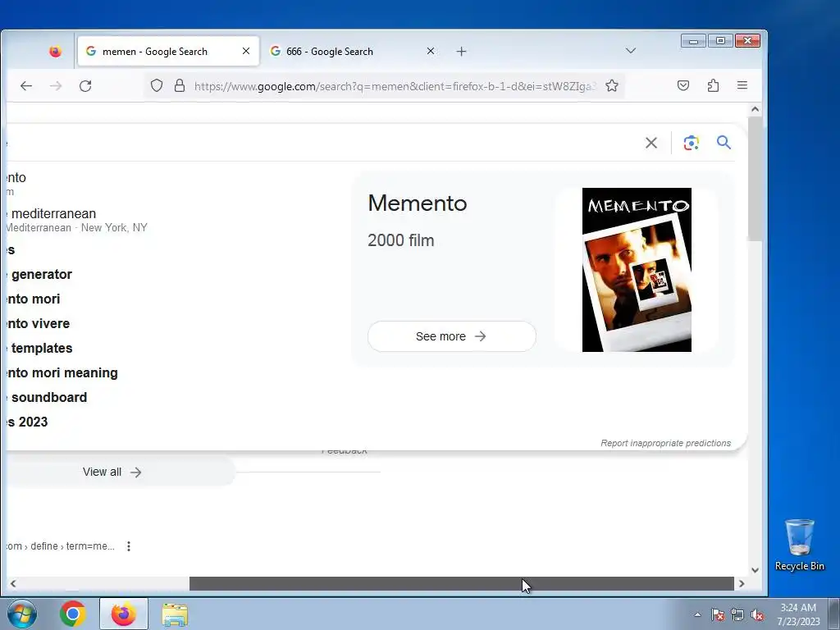Click horizontal scrollbar right arrow

(742, 584)
